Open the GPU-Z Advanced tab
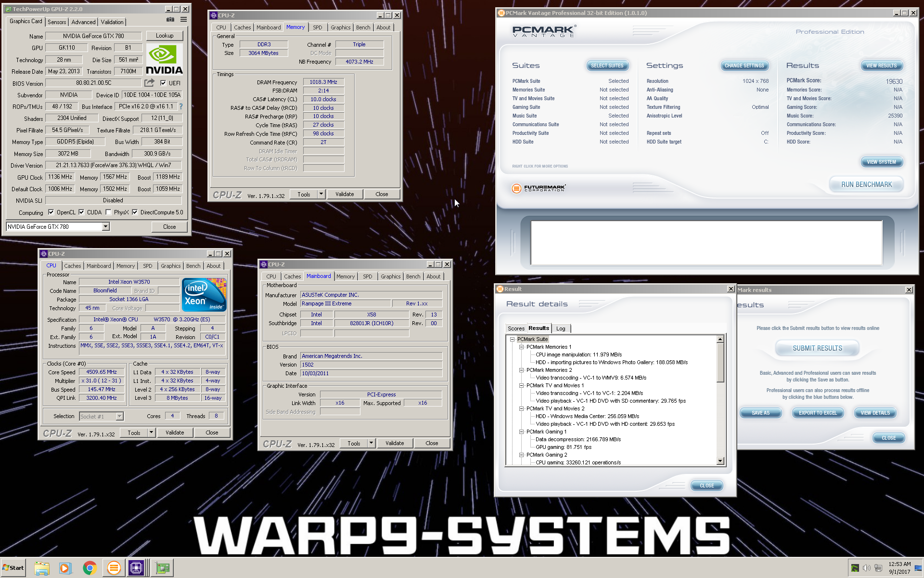The height and width of the screenshot is (578, 924). 83,22
